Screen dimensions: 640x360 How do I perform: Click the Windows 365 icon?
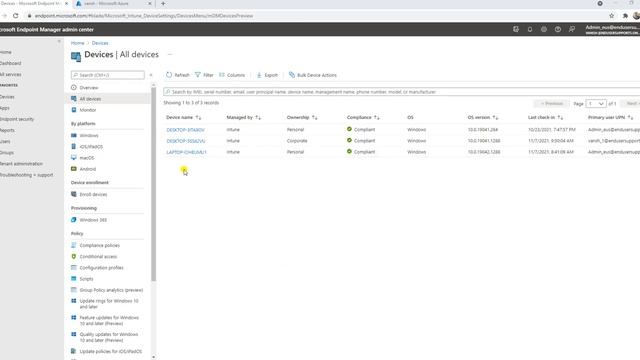click(74, 220)
